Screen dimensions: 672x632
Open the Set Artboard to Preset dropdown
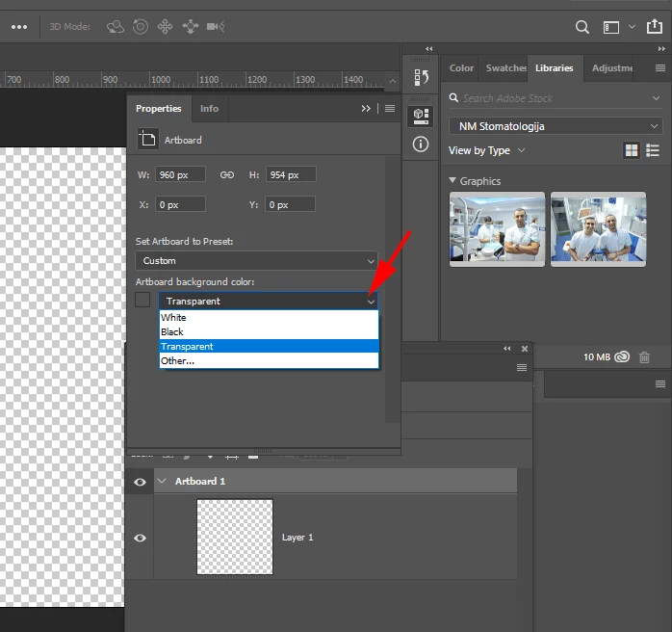(257, 261)
